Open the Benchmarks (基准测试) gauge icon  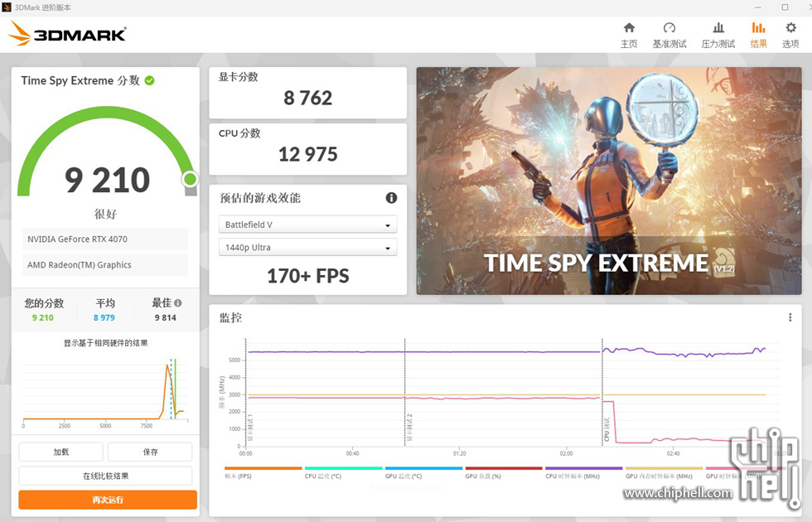pyautogui.click(x=669, y=27)
